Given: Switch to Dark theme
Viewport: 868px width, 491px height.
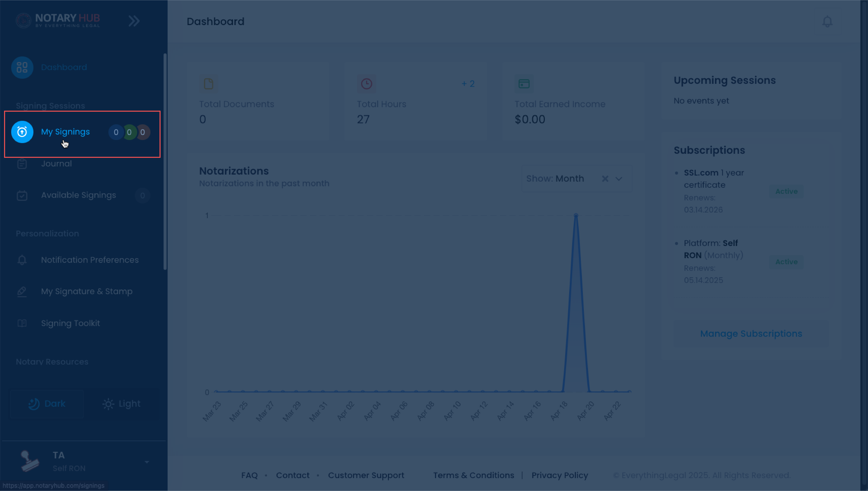Looking at the screenshot, I should 47,404.
